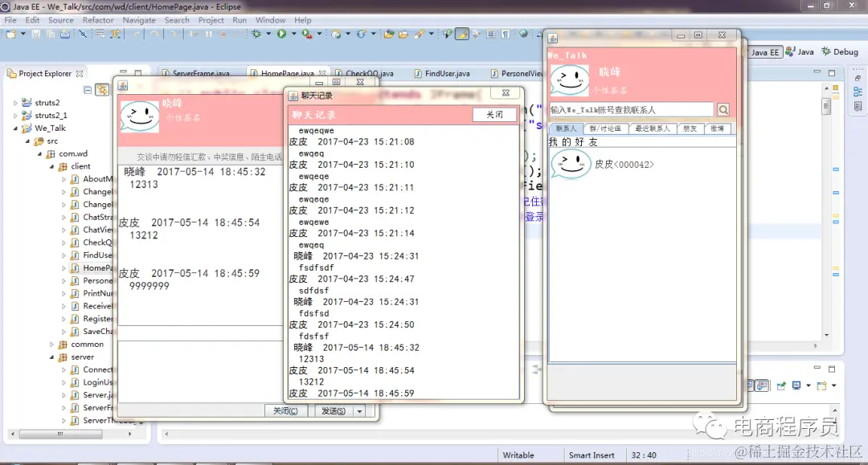Click the 32 : 40 cursor position status
The height and width of the screenshot is (465, 868).
point(644,455)
